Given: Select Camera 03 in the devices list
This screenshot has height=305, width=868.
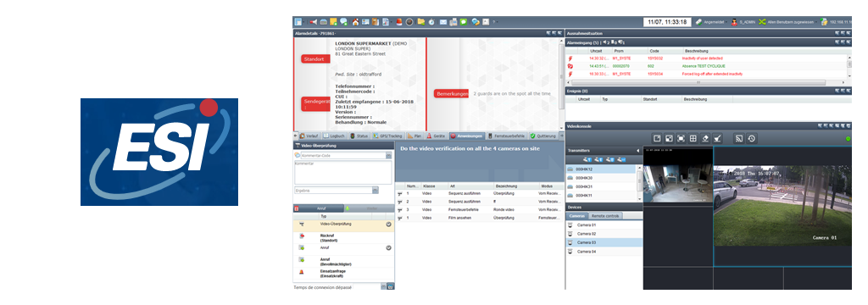Looking at the screenshot, I should [x=604, y=242].
